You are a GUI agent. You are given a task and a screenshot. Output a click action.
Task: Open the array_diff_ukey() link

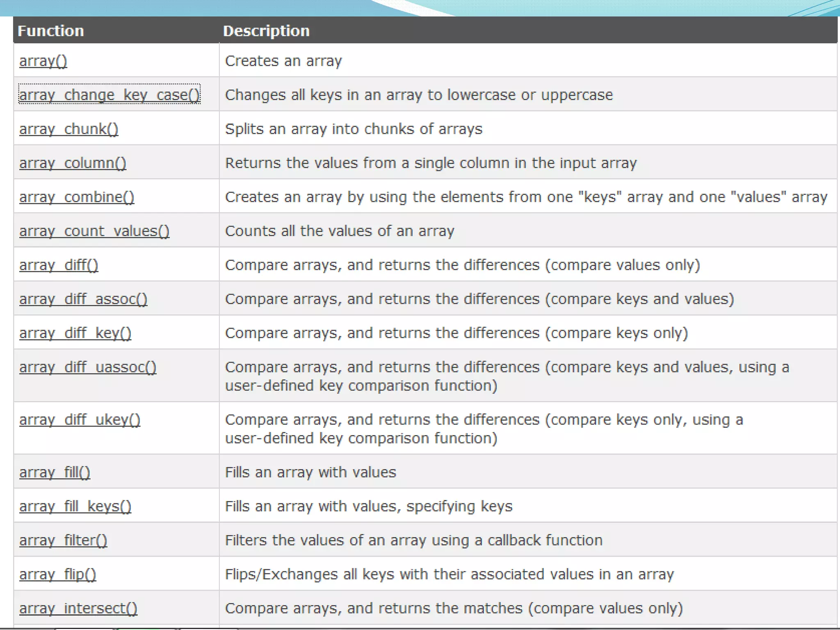(80, 420)
